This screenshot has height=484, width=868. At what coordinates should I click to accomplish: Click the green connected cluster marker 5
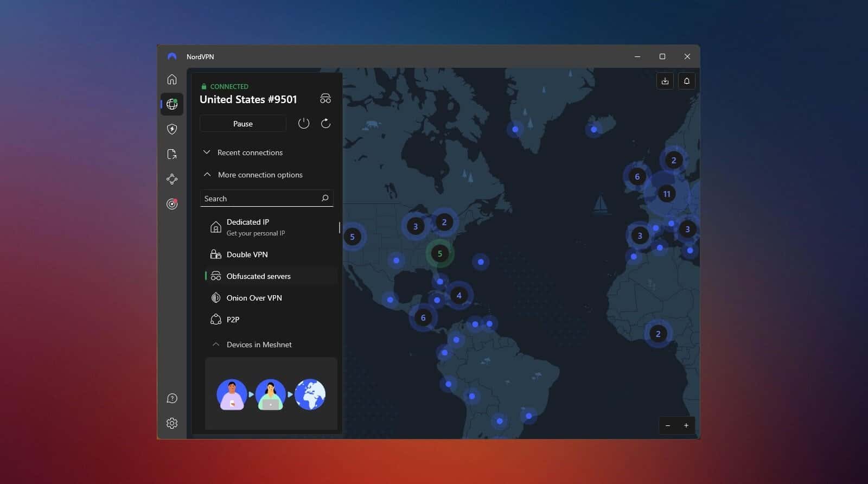440,253
